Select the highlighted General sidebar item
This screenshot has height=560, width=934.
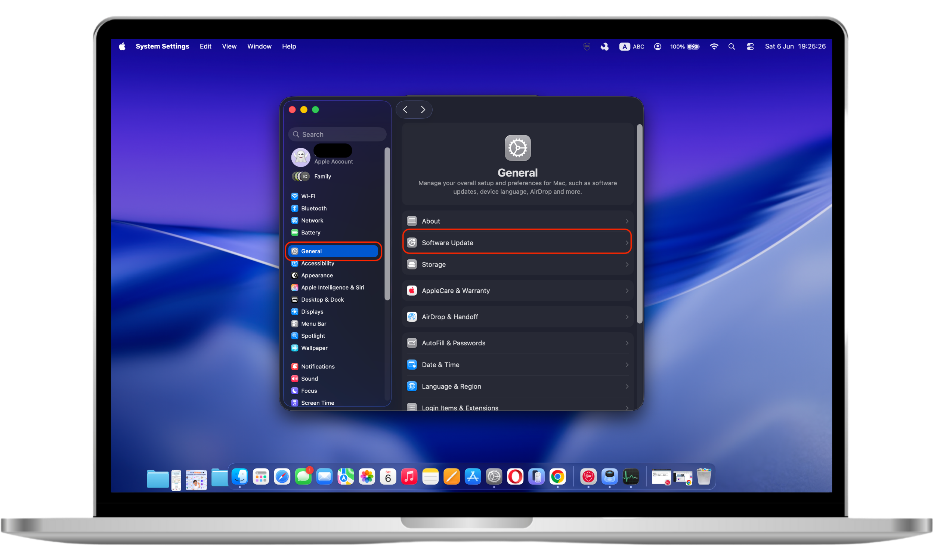(x=334, y=251)
